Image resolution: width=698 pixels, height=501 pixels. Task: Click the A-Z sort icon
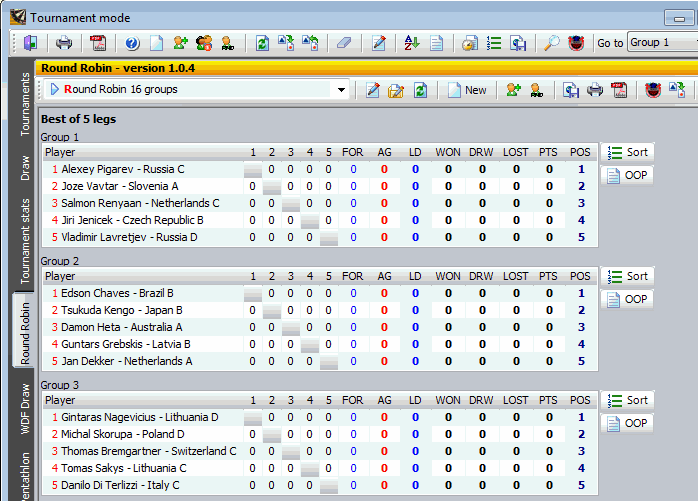point(412,43)
